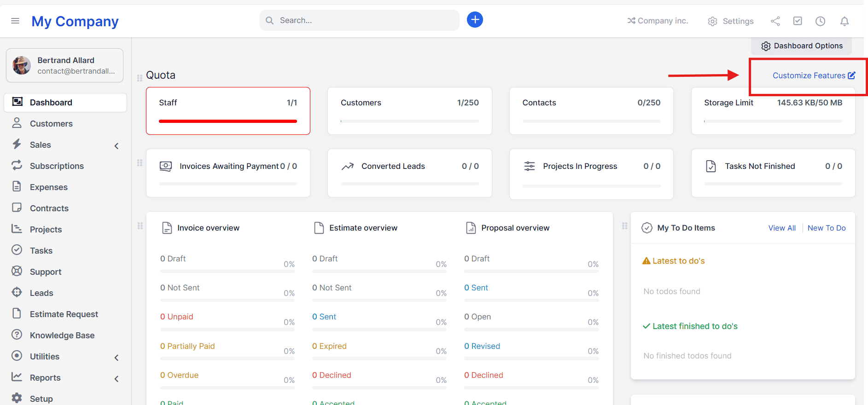This screenshot has height=405, width=868.
Task: Click the hamburger menu icon
Action: [x=15, y=21]
